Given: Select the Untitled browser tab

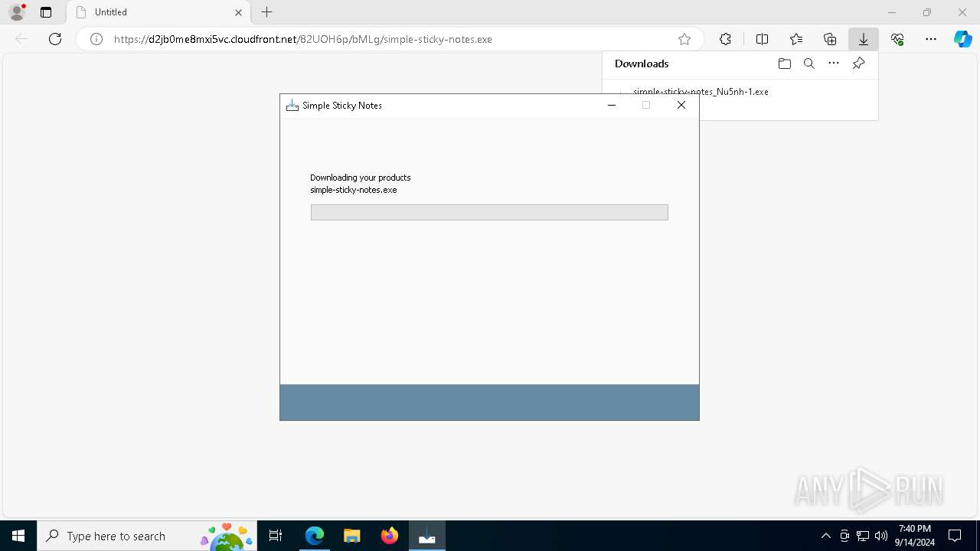Looking at the screenshot, I should pyautogui.click(x=159, y=12).
